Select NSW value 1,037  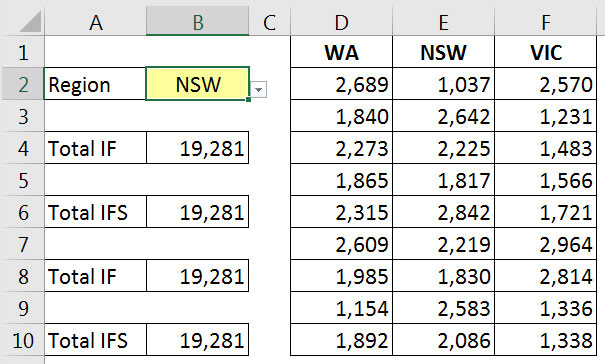pyautogui.click(x=443, y=84)
